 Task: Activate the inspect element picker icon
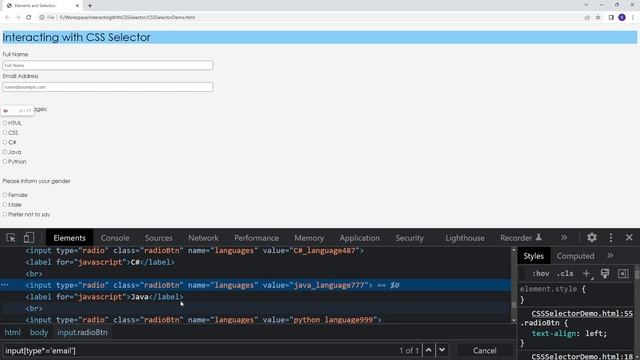point(11,238)
